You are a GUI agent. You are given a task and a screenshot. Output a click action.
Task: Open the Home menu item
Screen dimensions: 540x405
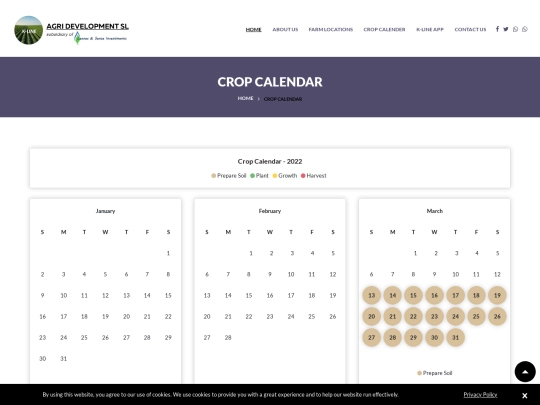[x=253, y=30]
